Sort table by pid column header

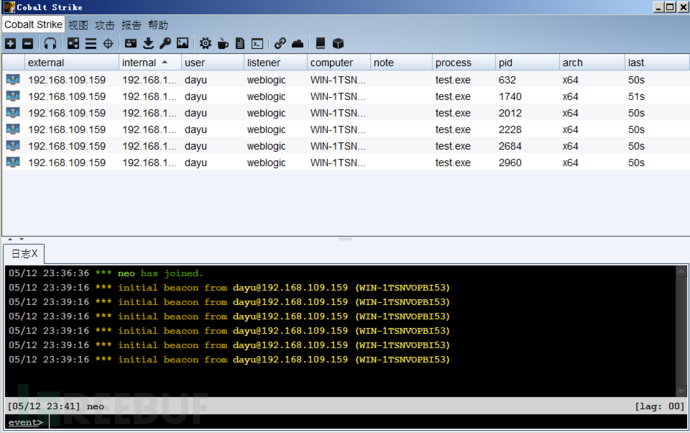(x=506, y=63)
